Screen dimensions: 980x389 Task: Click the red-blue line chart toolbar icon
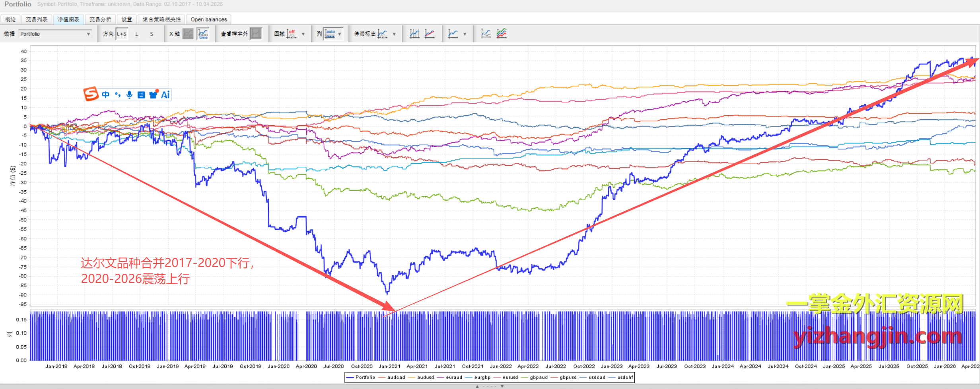tap(430, 34)
